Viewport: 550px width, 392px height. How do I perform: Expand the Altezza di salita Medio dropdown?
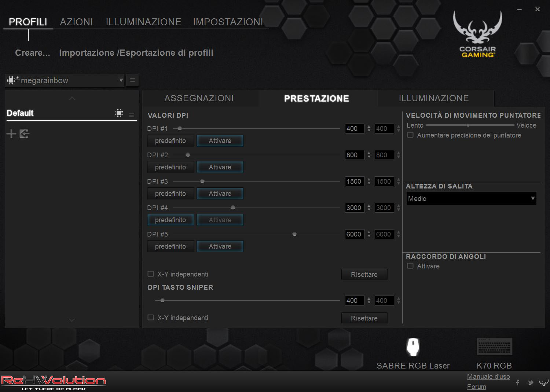pyautogui.click(x=471, y=198)
